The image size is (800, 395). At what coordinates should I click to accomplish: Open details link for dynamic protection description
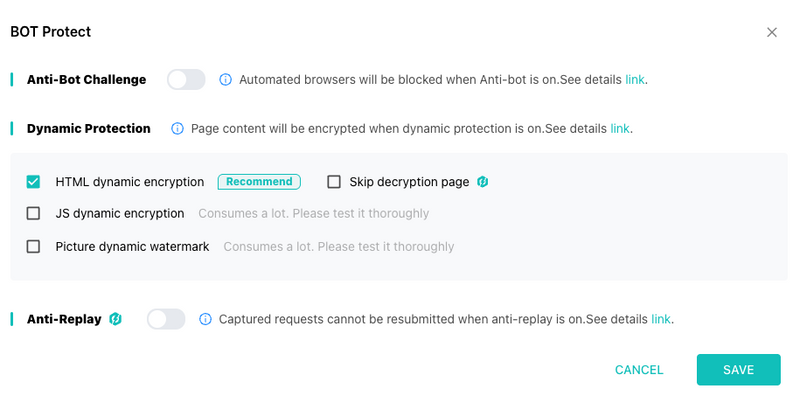coord(620,129)
